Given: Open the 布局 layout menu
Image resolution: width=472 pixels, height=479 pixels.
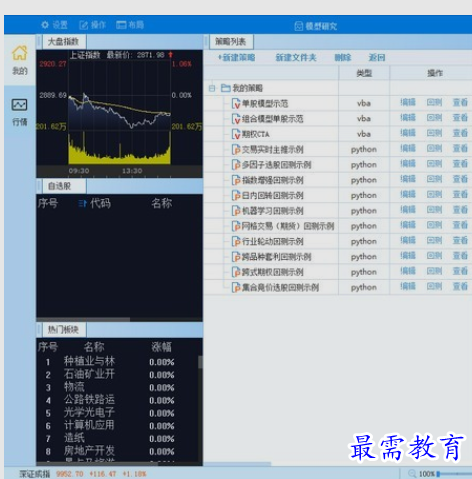Looking at the screenshot, I should click(x=130, y=25).
